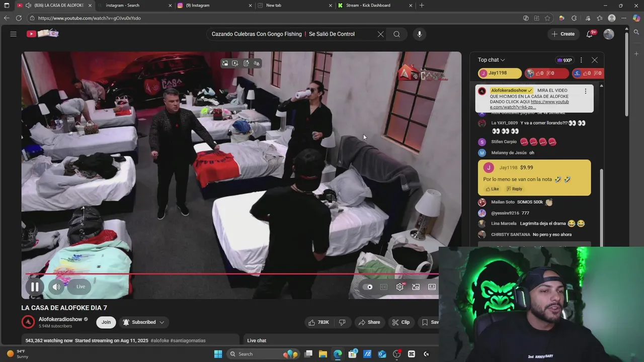Go to YouTube home via logo

point(43,34)
